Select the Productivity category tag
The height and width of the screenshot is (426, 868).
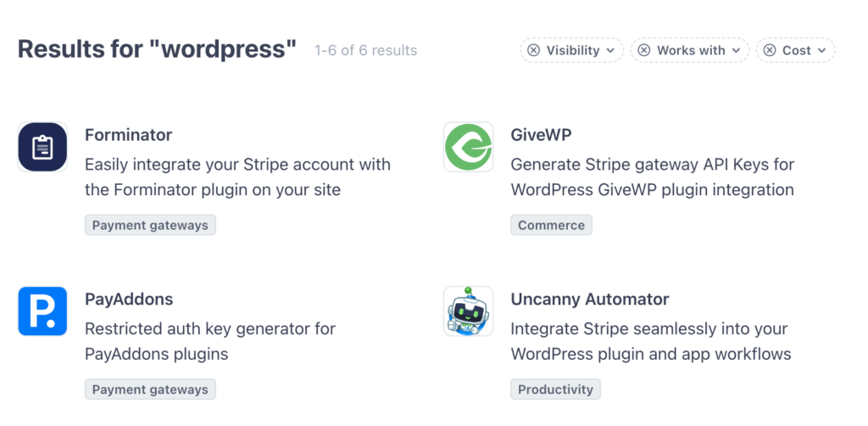[555, 390]
